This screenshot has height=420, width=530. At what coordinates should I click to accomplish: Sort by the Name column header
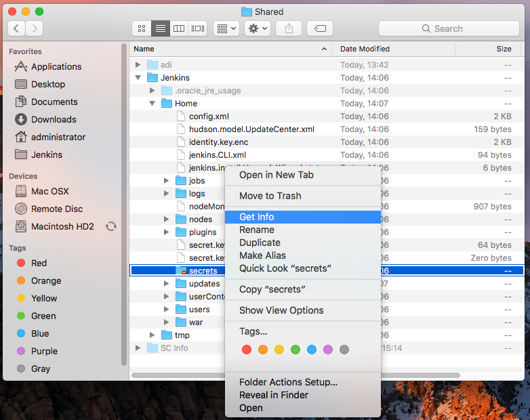click(x=231, y=49)
